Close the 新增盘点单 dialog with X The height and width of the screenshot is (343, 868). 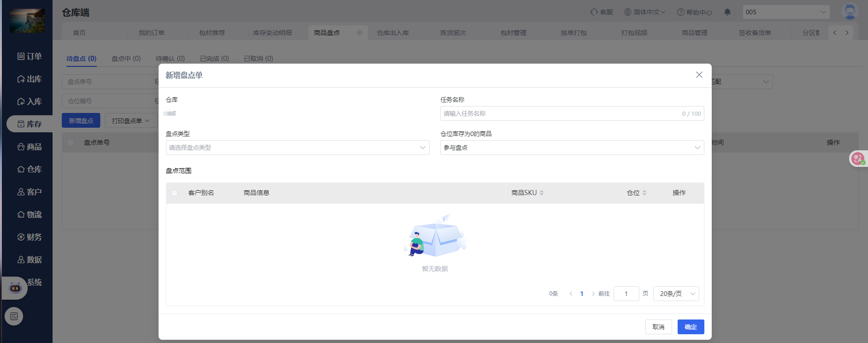coord(699,75)
